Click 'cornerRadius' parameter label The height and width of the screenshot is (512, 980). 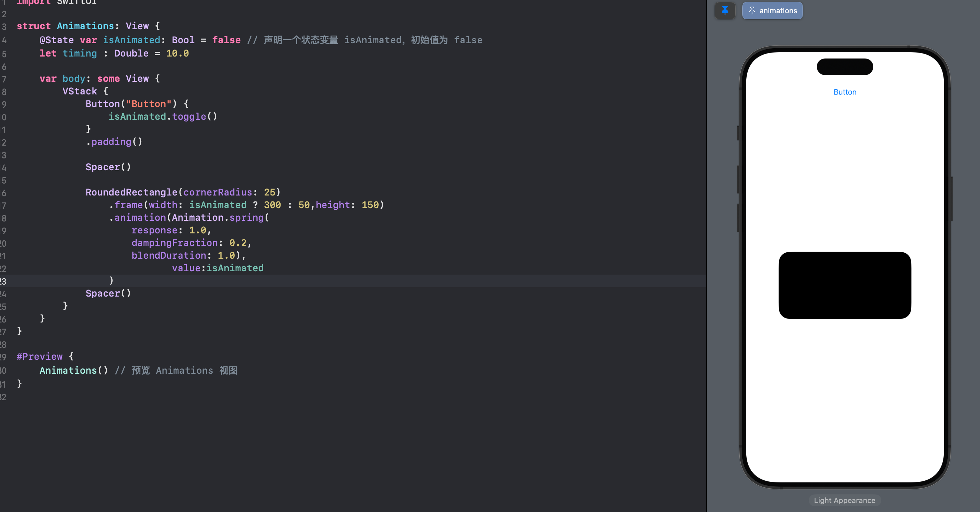(218, 192)
